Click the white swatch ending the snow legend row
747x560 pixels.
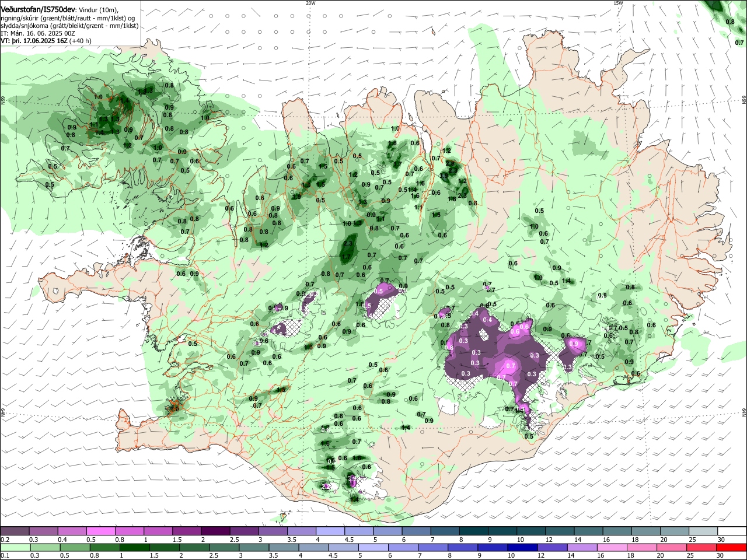732,531
